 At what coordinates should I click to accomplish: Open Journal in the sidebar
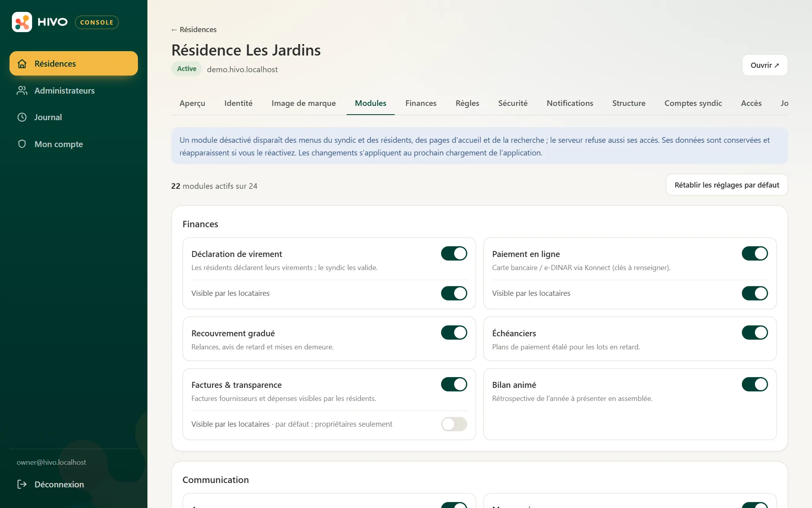click(74, 117)
